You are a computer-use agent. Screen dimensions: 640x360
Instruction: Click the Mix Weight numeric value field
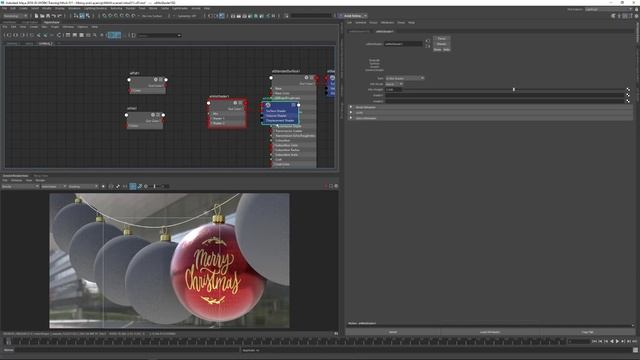click(393, 89)
